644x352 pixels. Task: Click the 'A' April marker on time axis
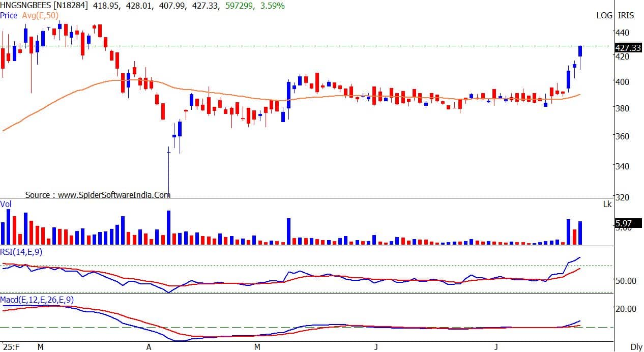(149, 347)
